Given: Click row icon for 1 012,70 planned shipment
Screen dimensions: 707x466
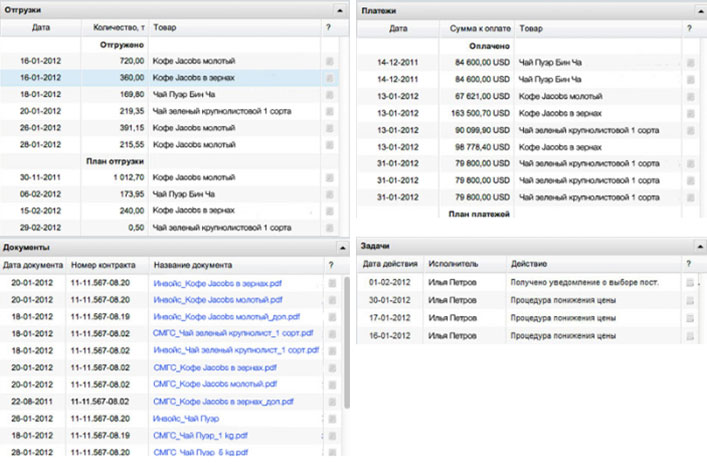Looking at the screenshot, I should click(330, 178).
